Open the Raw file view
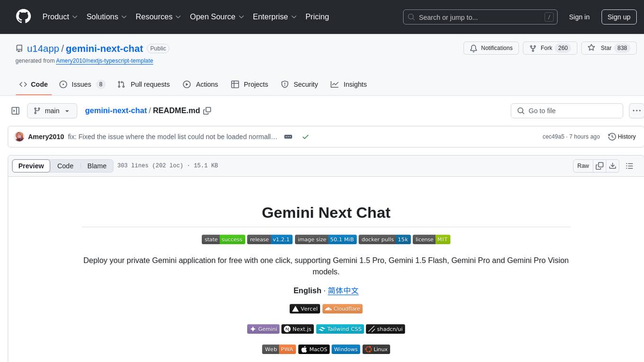The height and width of the screenshot is (362, 644). (583, 166)
